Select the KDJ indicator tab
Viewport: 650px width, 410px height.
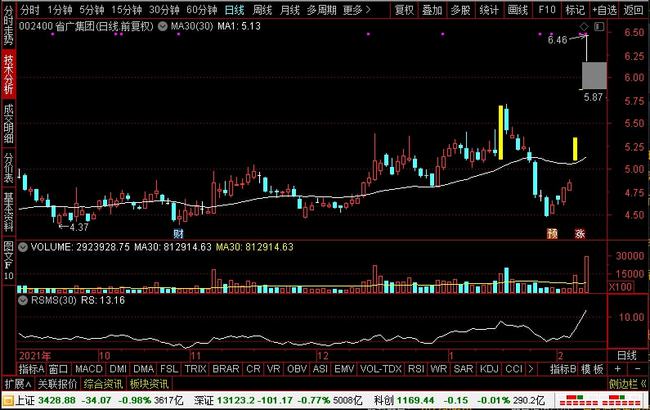(491, 369)
